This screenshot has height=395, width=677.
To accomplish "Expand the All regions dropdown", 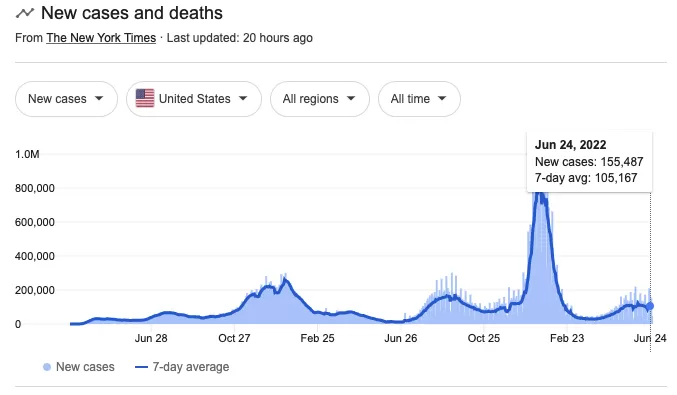I will (x=320, y=99).
